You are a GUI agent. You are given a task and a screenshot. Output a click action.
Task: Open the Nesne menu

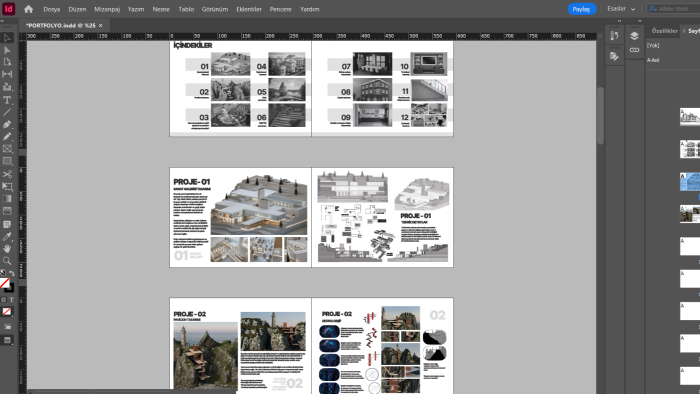(161, 9)
